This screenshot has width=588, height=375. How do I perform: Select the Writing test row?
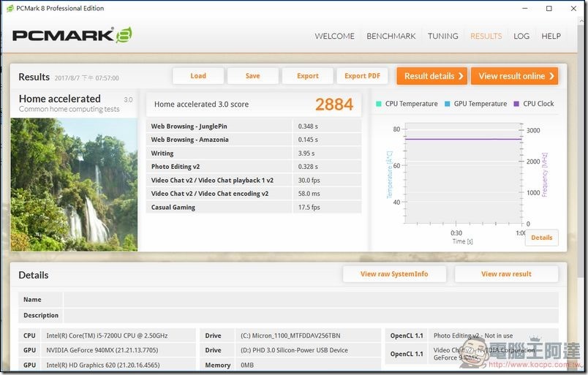coord(254,153)
